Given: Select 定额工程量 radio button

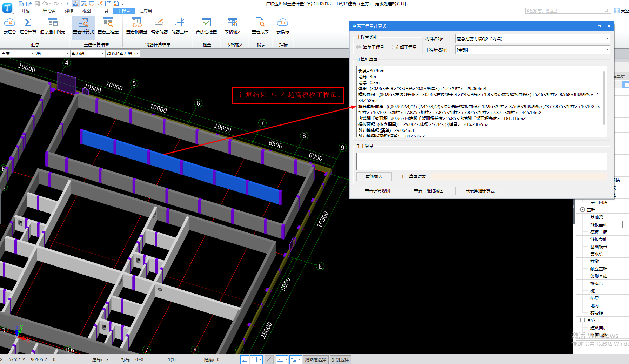Looking at the screenshot, I should click(x=391, y=47).
